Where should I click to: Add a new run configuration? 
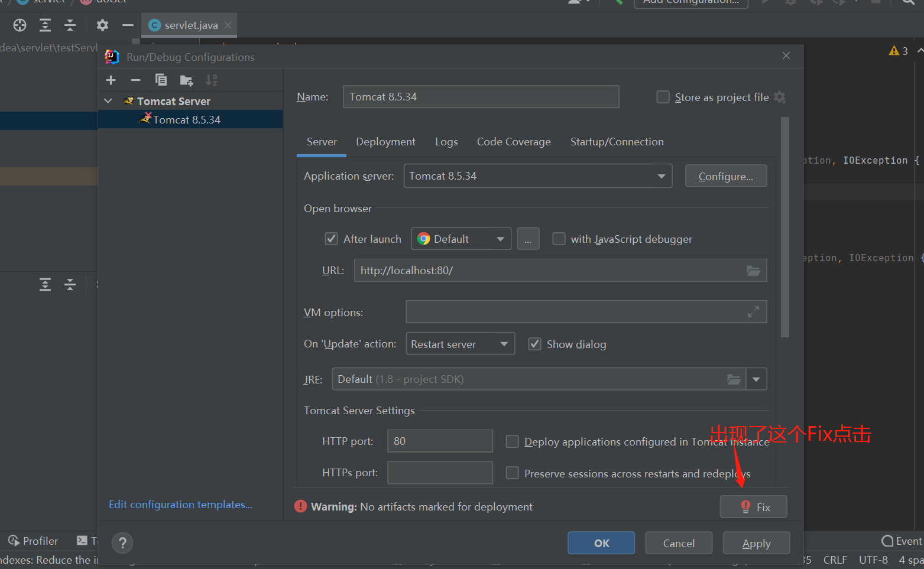tap(111, 80)
